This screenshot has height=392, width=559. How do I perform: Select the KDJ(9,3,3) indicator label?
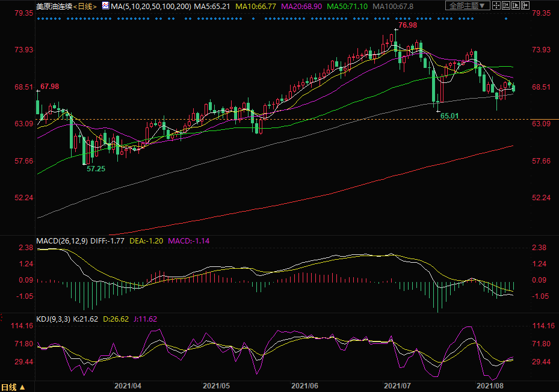tap(53, 319)
